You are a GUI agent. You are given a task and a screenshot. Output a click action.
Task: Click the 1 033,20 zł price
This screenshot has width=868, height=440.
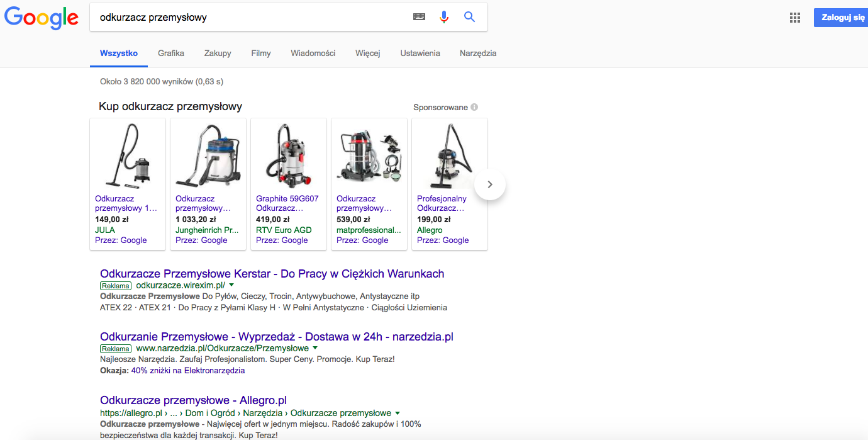[196, 220]
